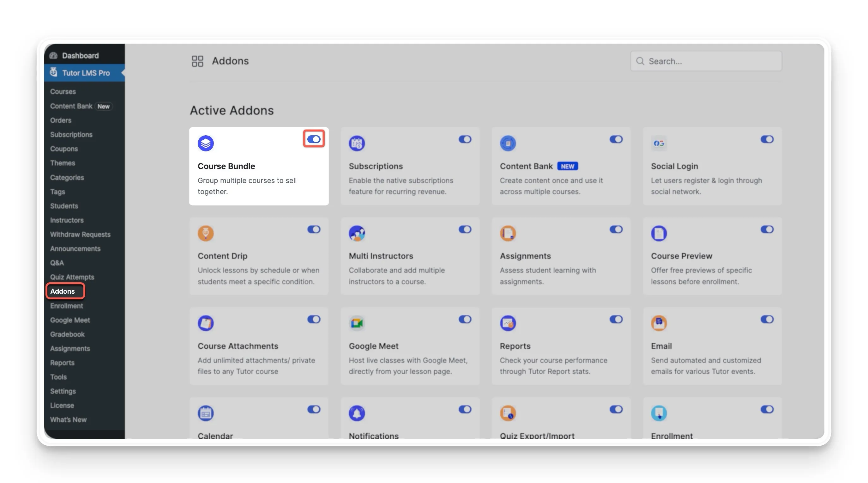Toggle the Course Attachments addon switch
This screenshot has height=483, width=868.
[x=313, y=319]
